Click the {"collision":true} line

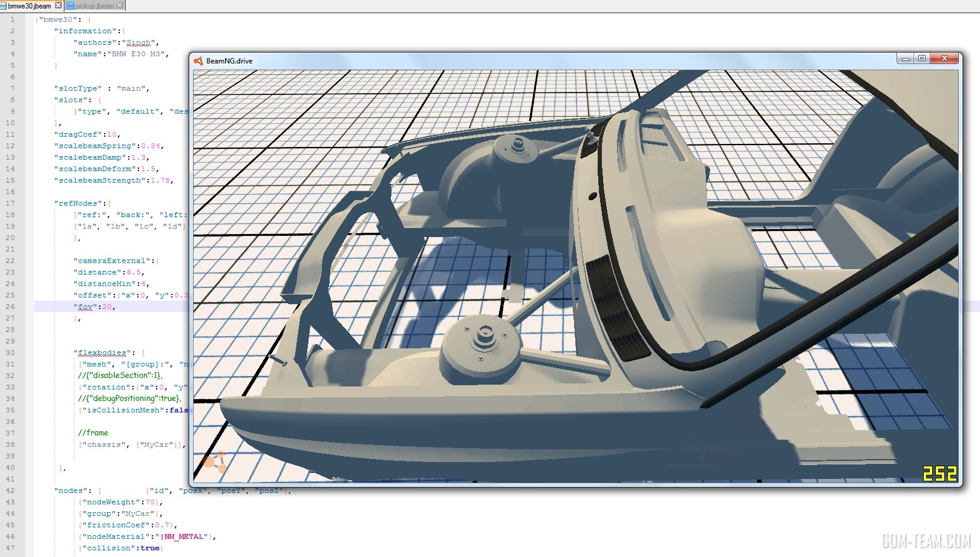(x=120, y=548)
